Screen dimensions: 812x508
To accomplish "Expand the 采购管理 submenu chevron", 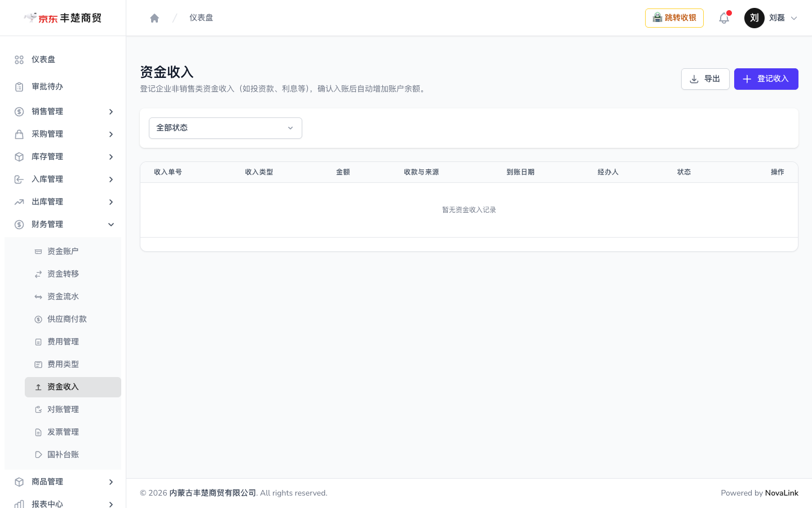I will pos(111,134).
